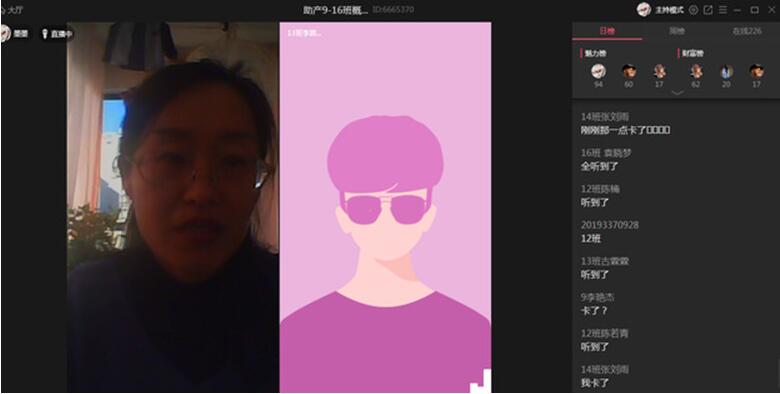
Task: Click chat username 12班陈楠
Action: coord(600,189)
